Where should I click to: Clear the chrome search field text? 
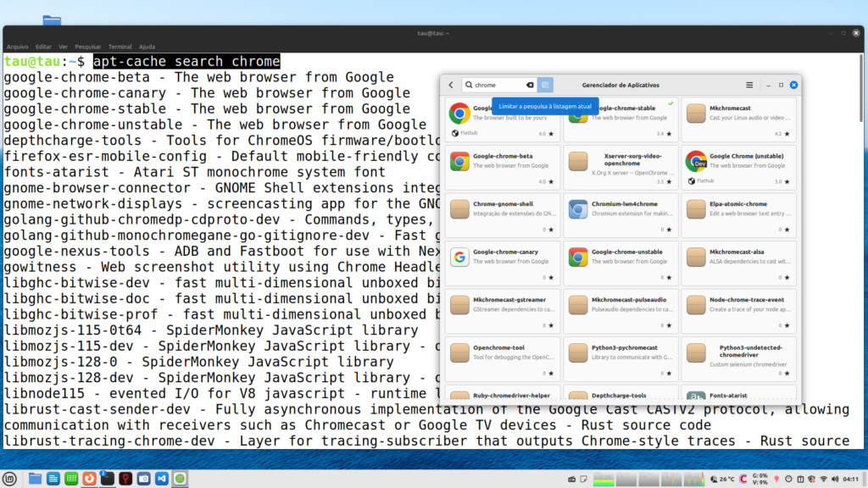(x=530, y=85)
